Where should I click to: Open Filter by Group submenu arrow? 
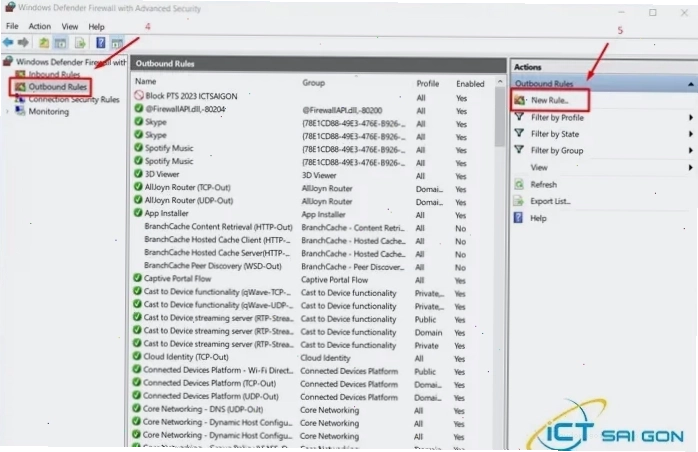coord(690,151)
